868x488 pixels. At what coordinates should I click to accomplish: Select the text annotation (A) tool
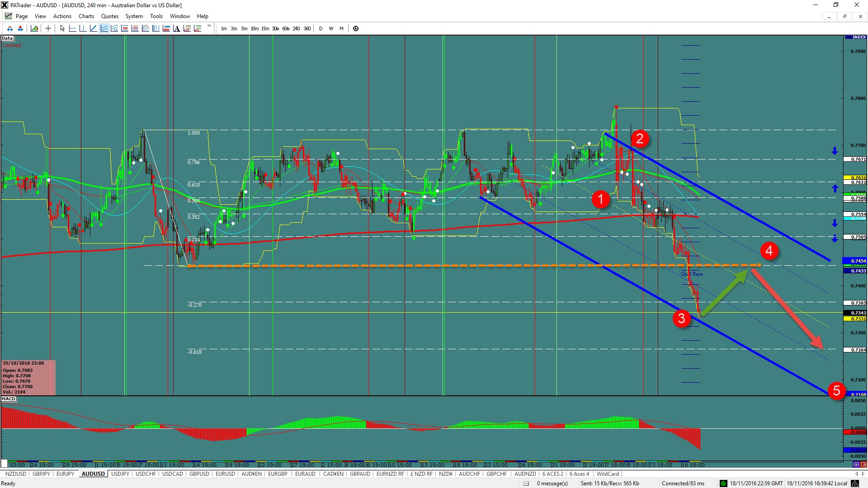pos(176,28)
